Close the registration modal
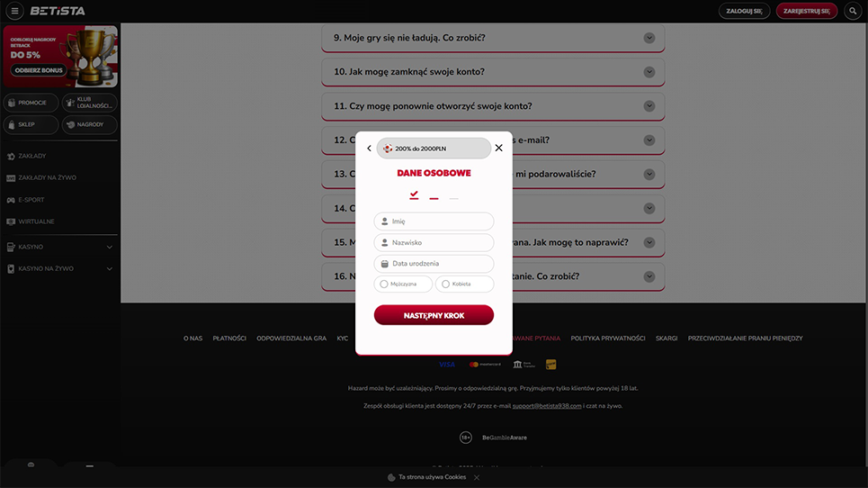The image size is (868, 488). [499, 148]
